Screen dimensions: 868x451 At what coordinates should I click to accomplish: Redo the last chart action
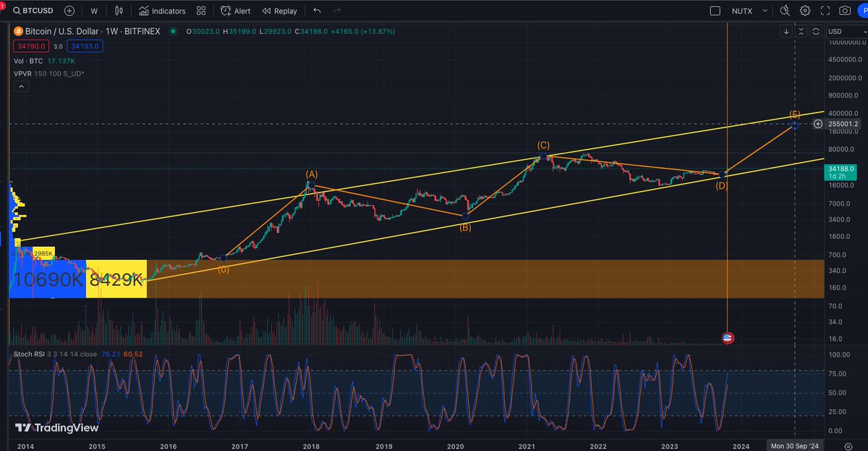[x=337, y=11]
